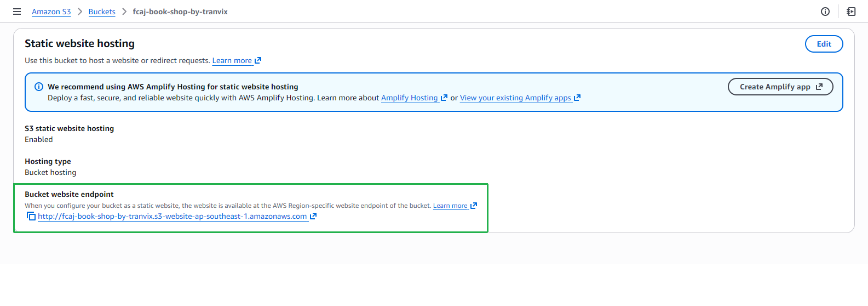Image resolution: width=868 pixels, height=306 pixels.
Task: Click the Bucket hosting value text
Action: [x=50, y=172]
